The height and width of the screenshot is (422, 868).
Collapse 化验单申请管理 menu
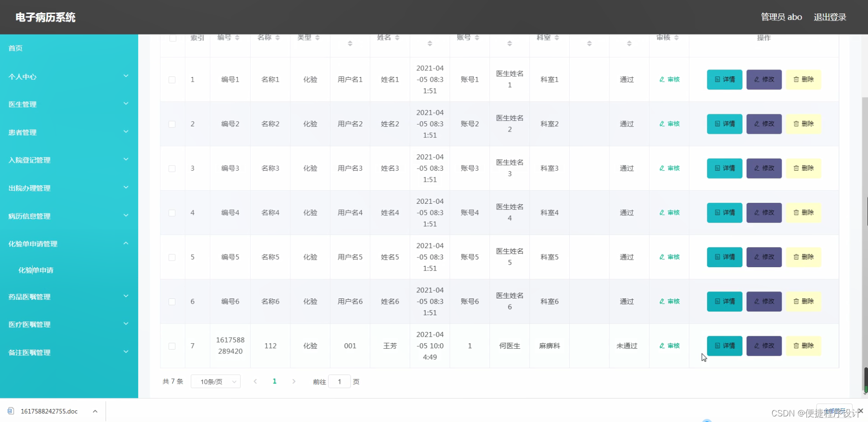(x=69, y=244)
